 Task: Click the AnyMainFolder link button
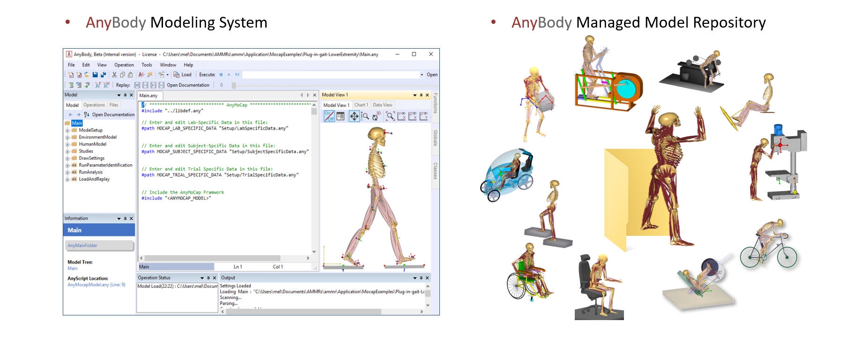[x=99, y=245]
